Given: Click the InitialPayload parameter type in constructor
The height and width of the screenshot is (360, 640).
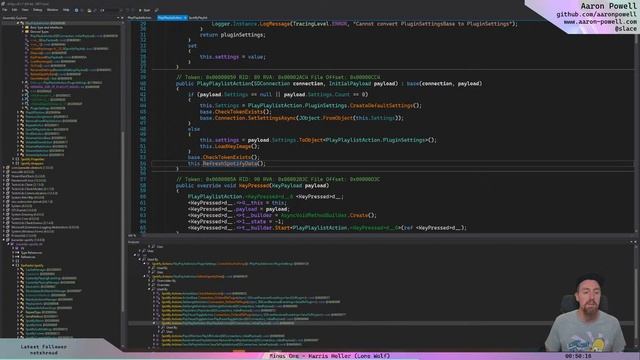Looking at the screenshot, I should tap(349, 83).
